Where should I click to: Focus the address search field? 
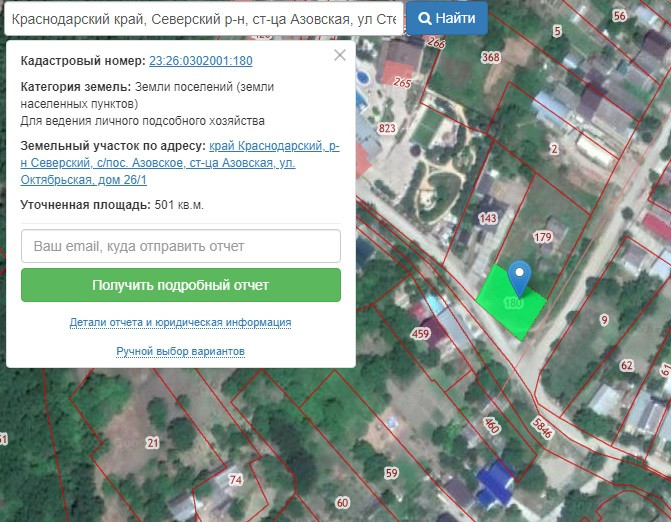pos(204,19)
